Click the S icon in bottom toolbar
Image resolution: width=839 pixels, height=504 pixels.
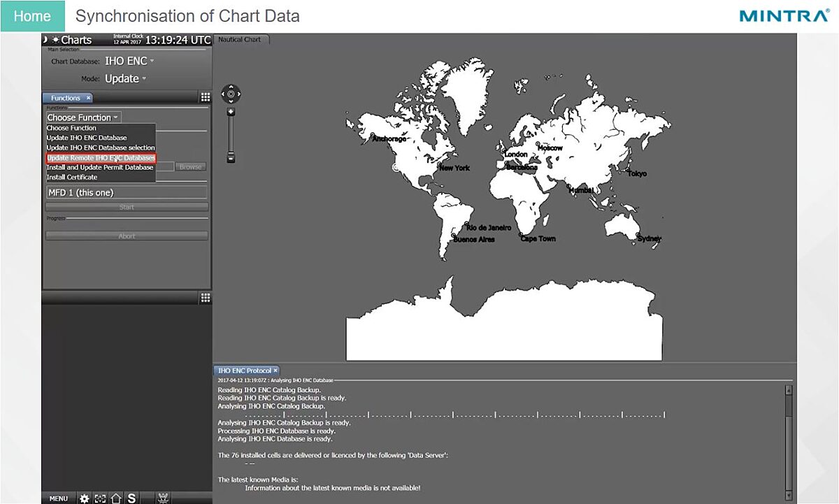(x=131, y=498)
